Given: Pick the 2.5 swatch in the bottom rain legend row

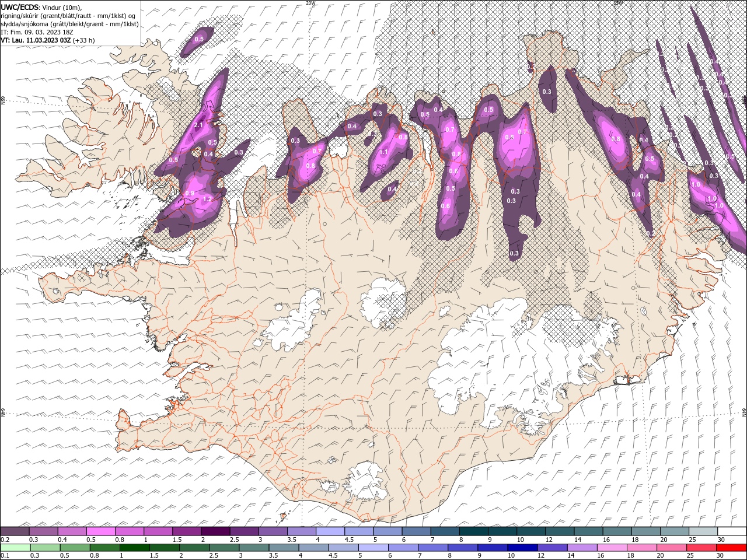Looking at the screenshot, I should [x=224, y=548].
